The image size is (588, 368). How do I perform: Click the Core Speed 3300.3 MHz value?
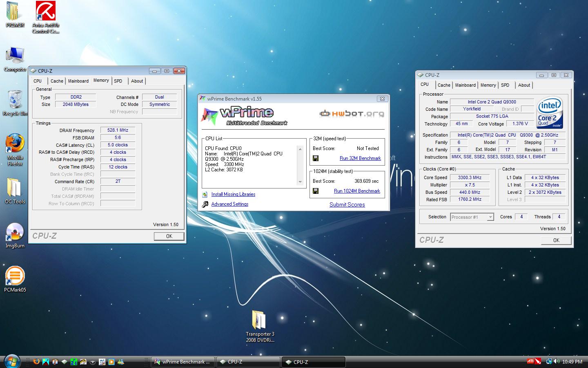click(x=470, y=177)
